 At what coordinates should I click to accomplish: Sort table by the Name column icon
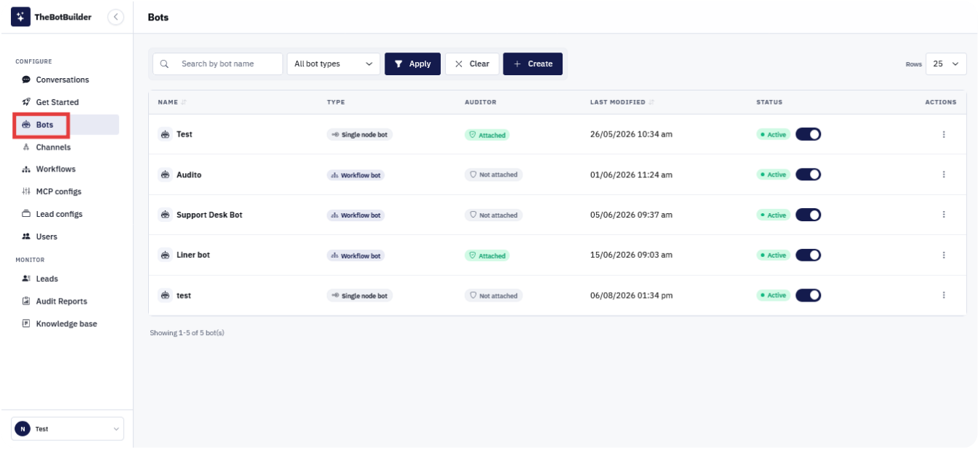point(184,102)
